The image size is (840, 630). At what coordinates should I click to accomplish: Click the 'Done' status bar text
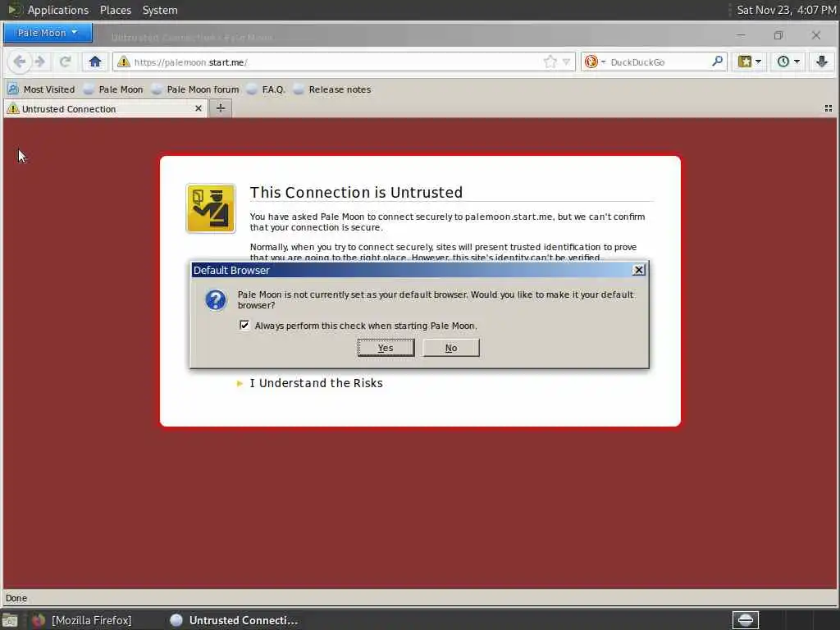16,598
